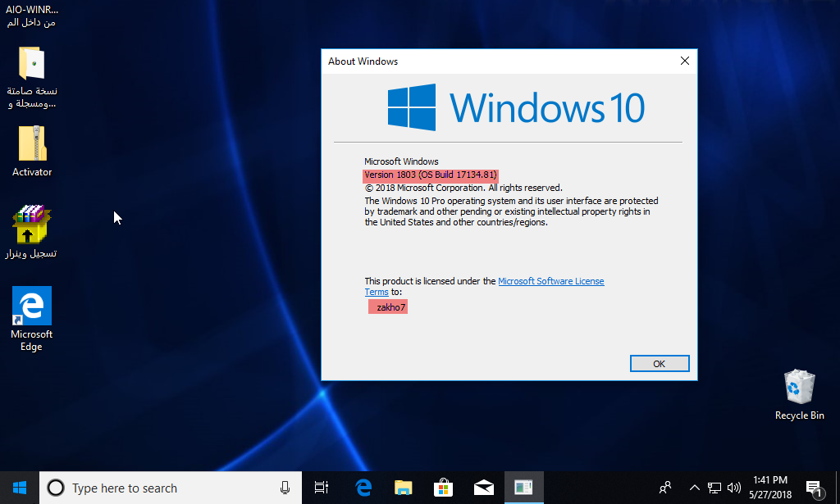Viewport: 840px width, 504px height.
Task: Open the volume control in the tray
Action: (x=734, y=488)
